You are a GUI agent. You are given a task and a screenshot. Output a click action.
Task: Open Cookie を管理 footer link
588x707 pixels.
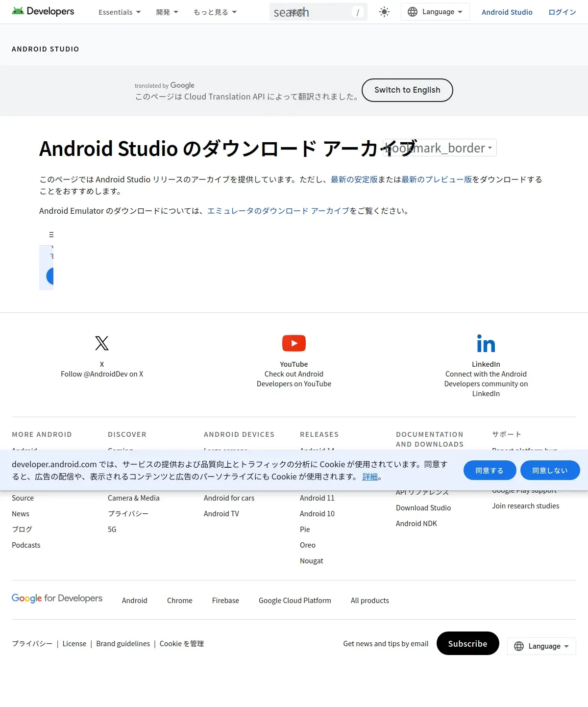[x=182, y=644]
